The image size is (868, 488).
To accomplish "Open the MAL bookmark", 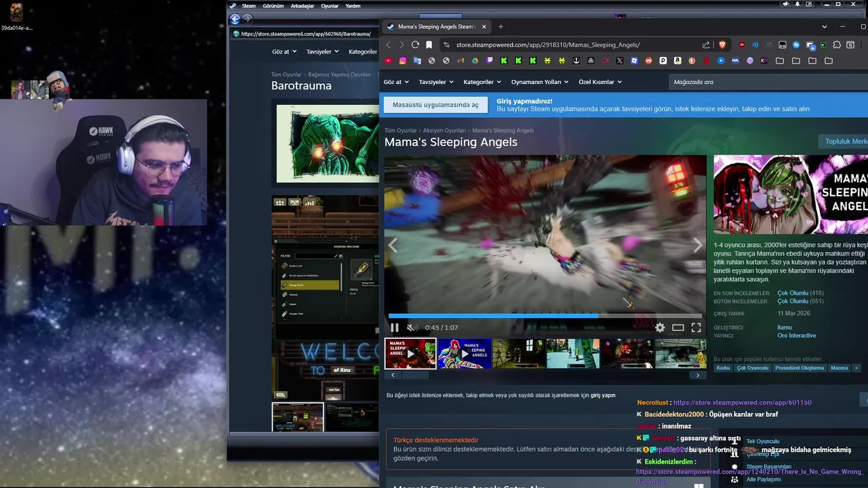I will point(736,61).
